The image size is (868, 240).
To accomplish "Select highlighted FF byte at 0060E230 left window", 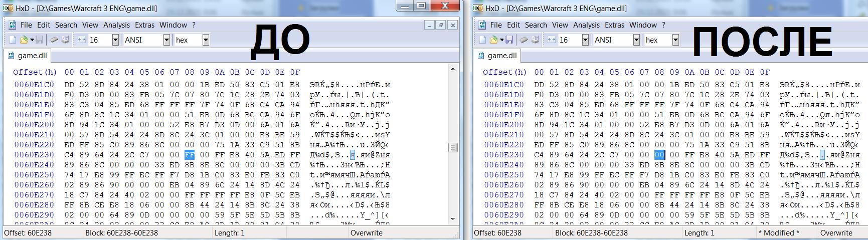I will click(190, 155).
